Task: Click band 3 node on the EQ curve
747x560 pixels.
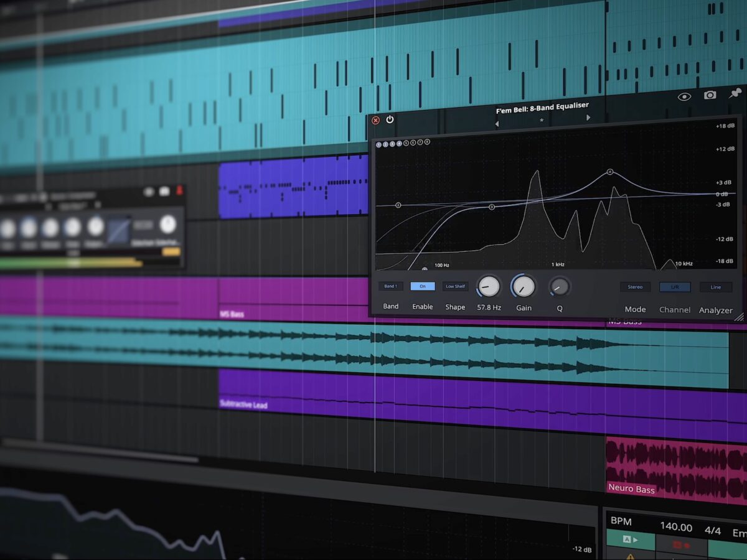Action: [492, 207]
